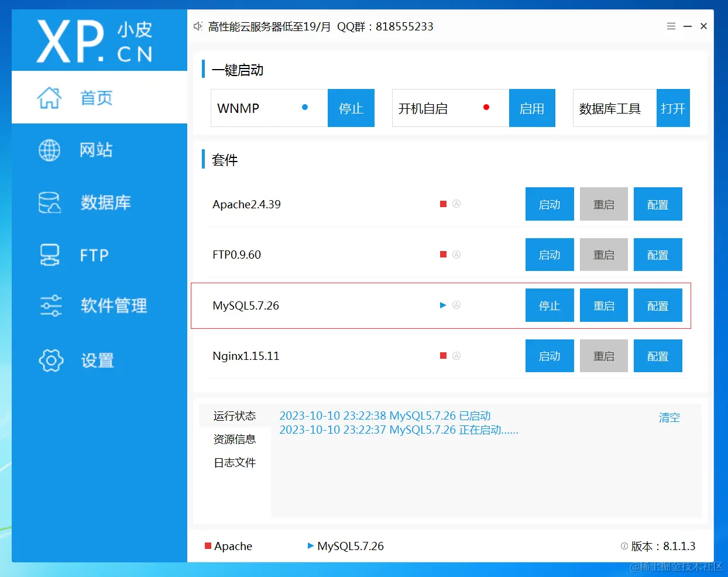The width and height of the screenshot is (728, 577).
Task: Click the blue MySQL arrow in footer
Action: (311, 546)
